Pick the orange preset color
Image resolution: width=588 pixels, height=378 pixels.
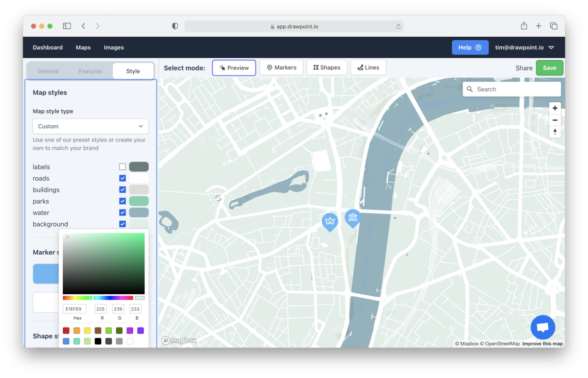click(x=76, y=331)
